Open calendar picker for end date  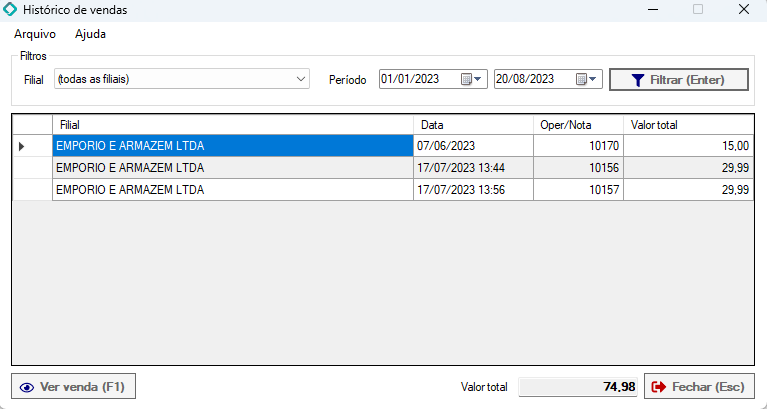pyautogui.click(x=587, y=79)
